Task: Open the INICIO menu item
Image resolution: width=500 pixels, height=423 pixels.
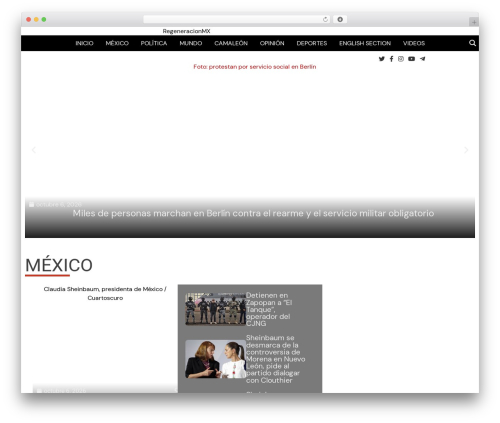Action: coord(84,43)
